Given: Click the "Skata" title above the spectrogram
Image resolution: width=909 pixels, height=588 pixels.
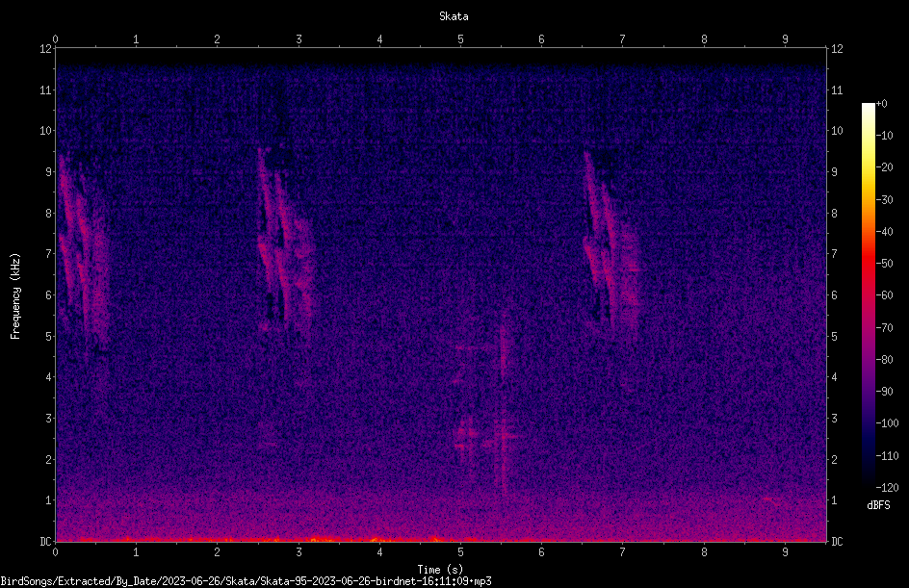Looking at the screenshot, I should pyautogui.click(x=454, y=16).
